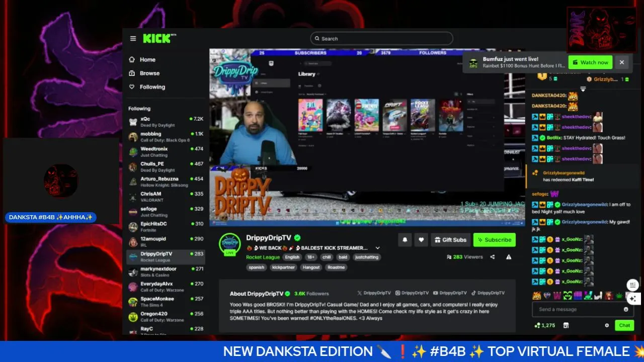644x362 pixels.
Task: Click the DrippyDripTV live avatar
Action: (229, 244)
